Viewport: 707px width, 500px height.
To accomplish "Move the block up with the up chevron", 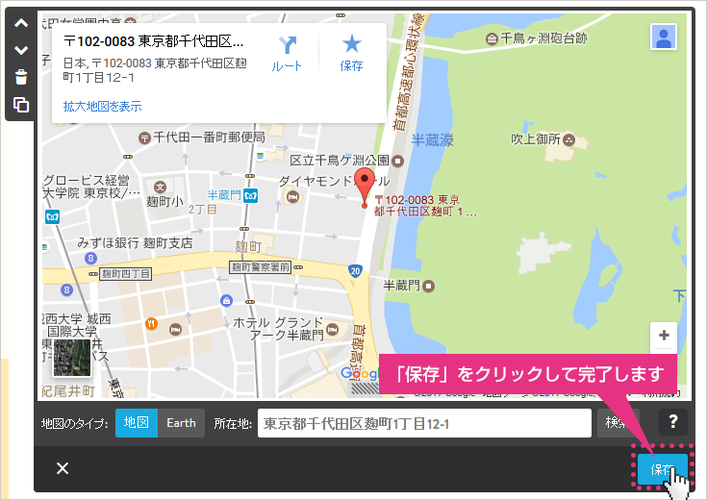I will [x=21, y=23].
